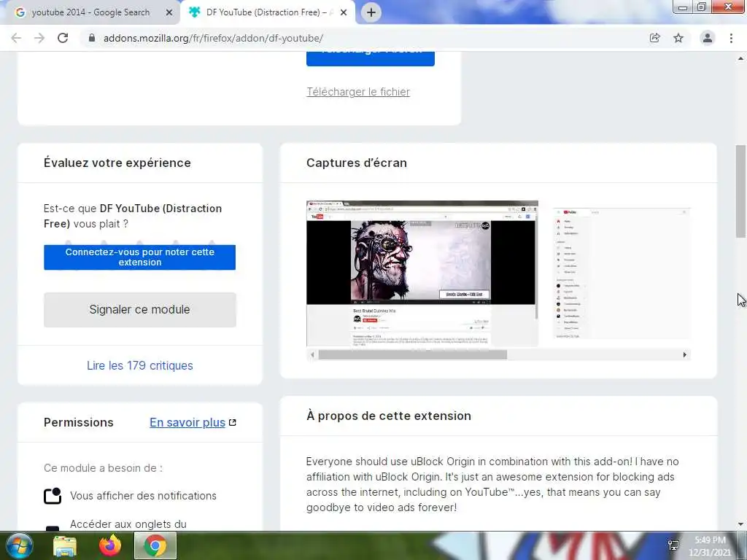The height and width of the screenshot is (560, 747).
Task: Click the Chrome taskbar icon
Action: tap(155, 545)
